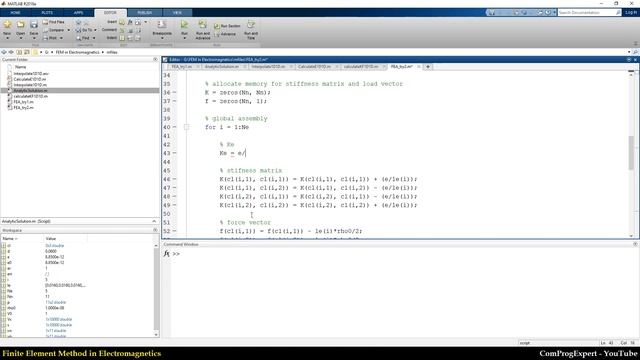
Task: Expand the Compare dropdown arrow
Action: coord(68,30)
